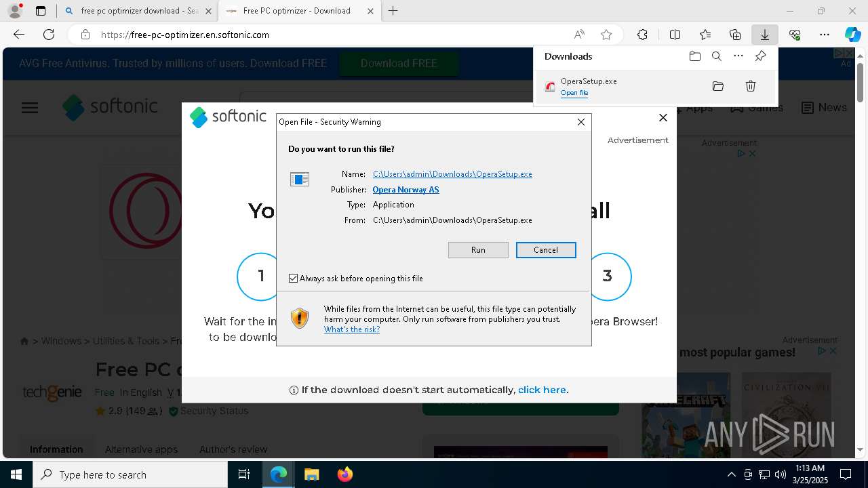
Task: Open Utilities & Tools breadcrumb link
Action: 126,341
